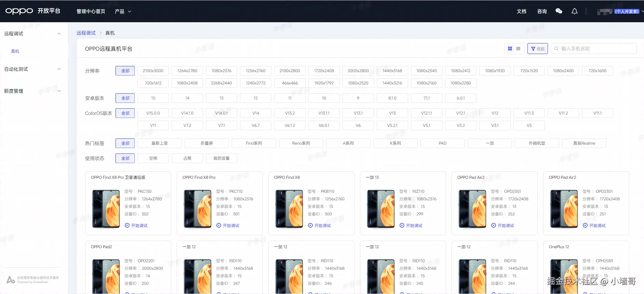Click the phone name search field
The width and height of the screenshot is (644, 294).
(594, 49)
